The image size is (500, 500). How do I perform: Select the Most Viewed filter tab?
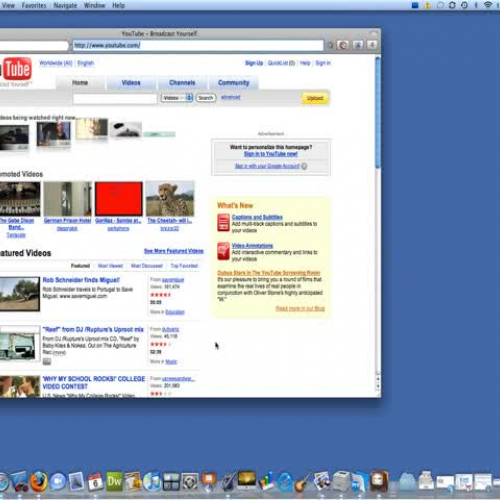(110, 266)
